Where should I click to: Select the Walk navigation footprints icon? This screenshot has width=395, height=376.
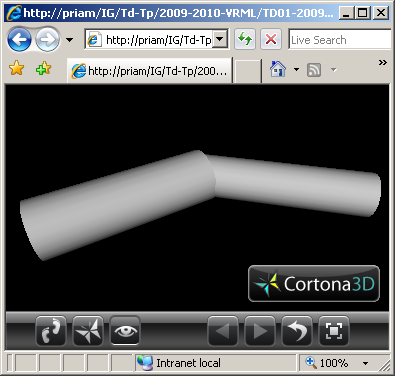(51, 331)
